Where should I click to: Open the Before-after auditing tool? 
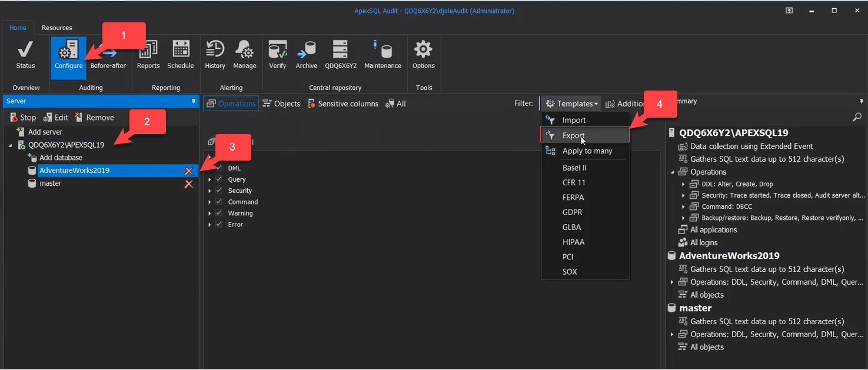point(108,55)
